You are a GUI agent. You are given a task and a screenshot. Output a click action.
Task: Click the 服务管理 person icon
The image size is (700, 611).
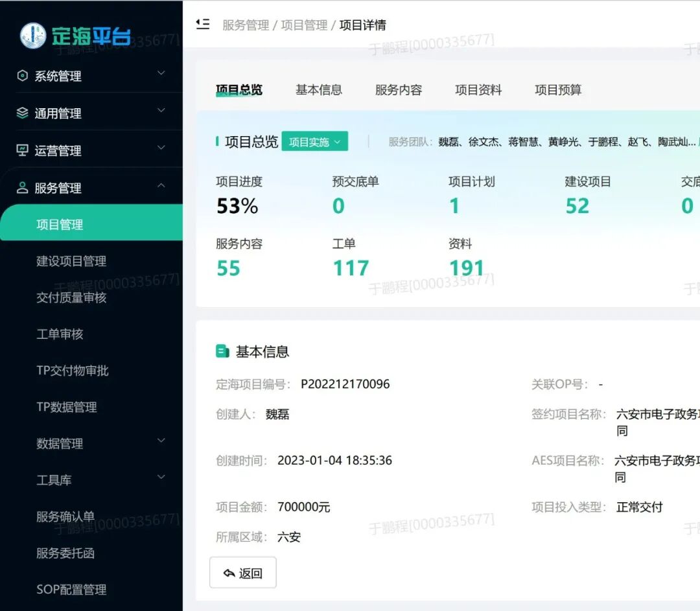[22, 187]
